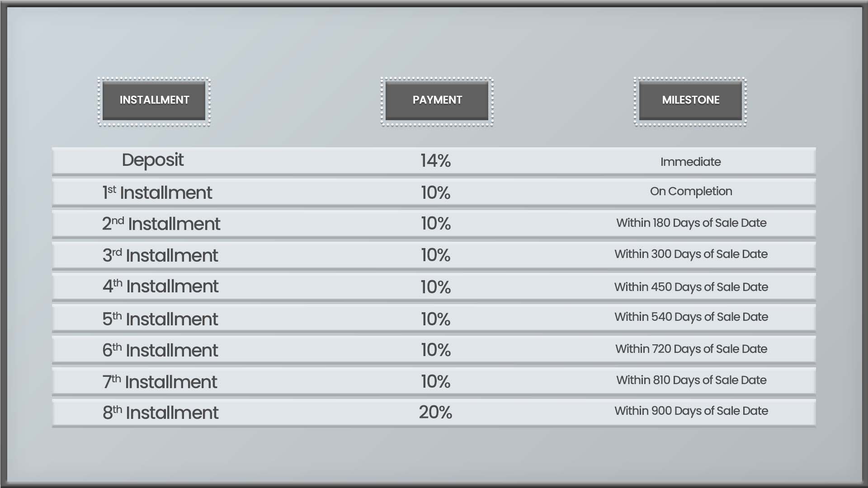This screenshot has width=868, height=488.
Task: Click Within 450 Days of Sale Date
Action: pyautogui.click(x=691, y=287)
